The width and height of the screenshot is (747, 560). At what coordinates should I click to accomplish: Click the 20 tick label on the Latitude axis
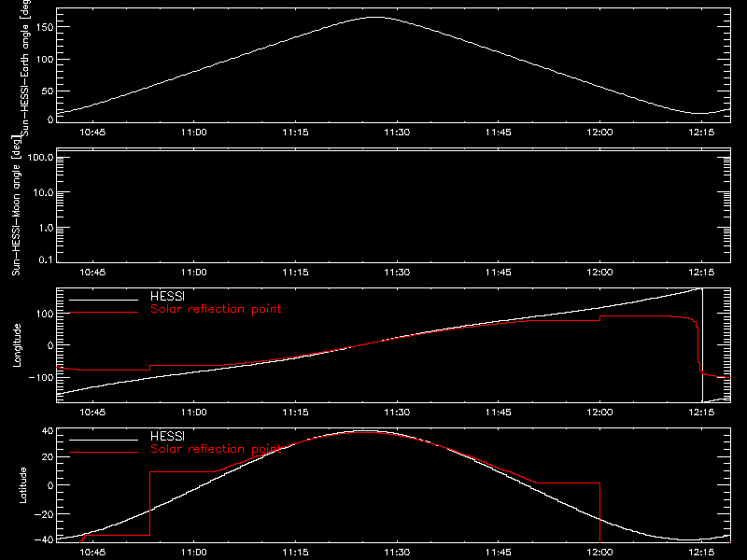point(48,457)
